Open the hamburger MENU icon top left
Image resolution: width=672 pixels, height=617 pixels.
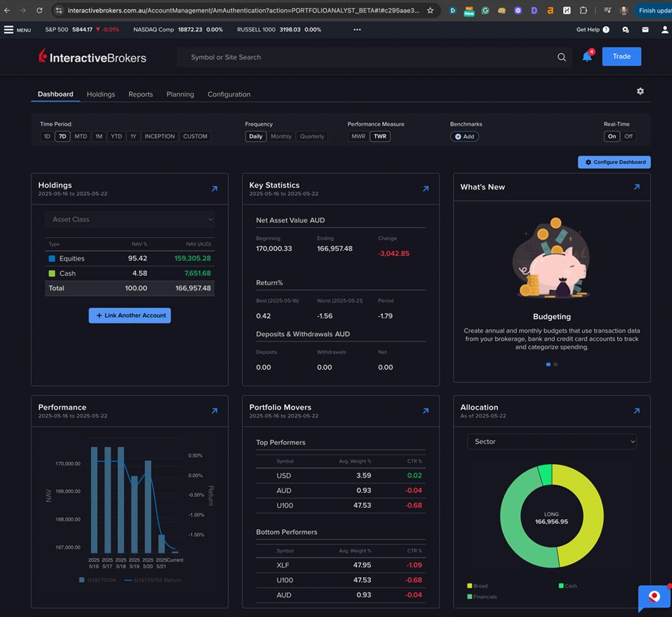coord(9,30)
